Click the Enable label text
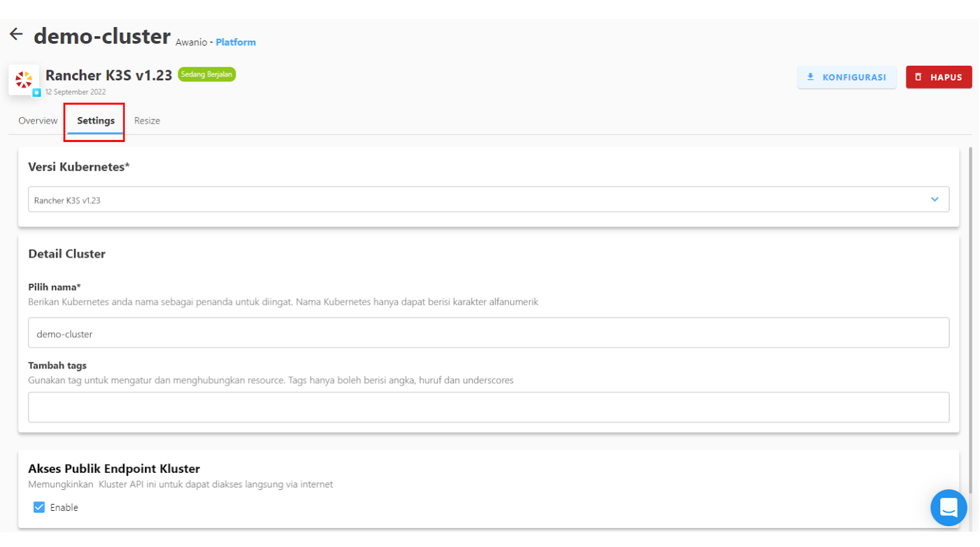Image resolution: width=980 pixels, height=547 pixels. pyautogui.click(x=64, y=507)
